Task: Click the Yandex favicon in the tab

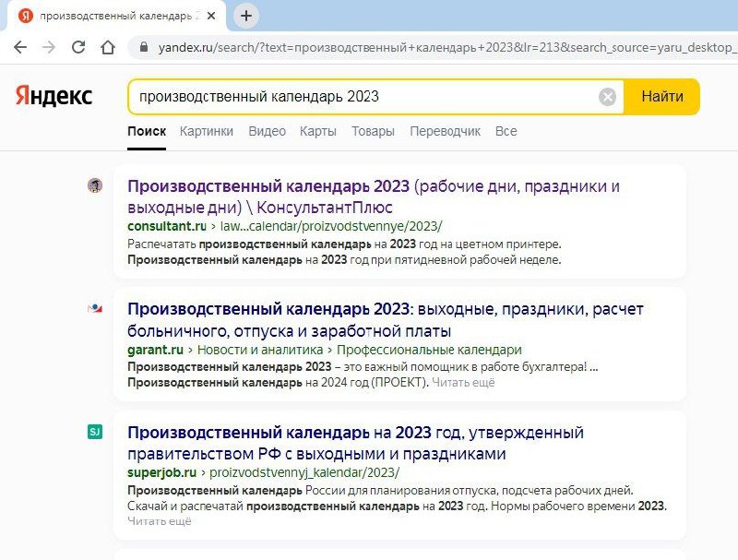Action: coord(26,16)
